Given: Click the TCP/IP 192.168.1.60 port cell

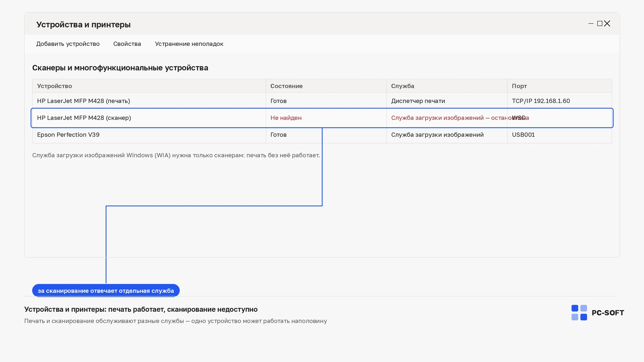Looking at the screenshot, I should (x=541, y=101).
